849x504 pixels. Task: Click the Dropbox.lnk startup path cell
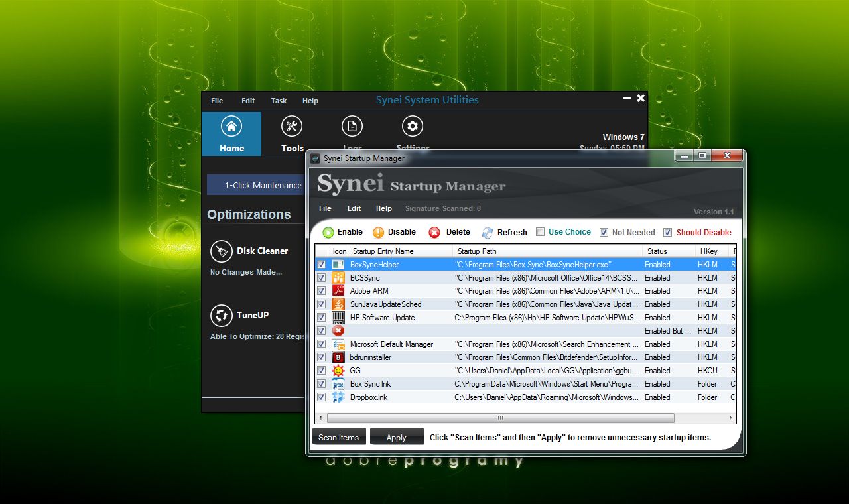[x=547, y=397]
